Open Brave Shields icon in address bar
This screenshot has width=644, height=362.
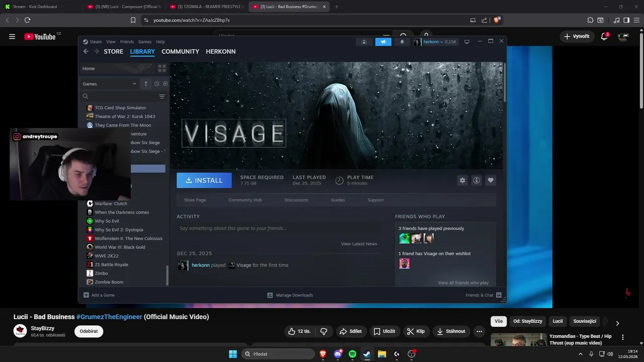pyautogui.click(x=497, y=20)
